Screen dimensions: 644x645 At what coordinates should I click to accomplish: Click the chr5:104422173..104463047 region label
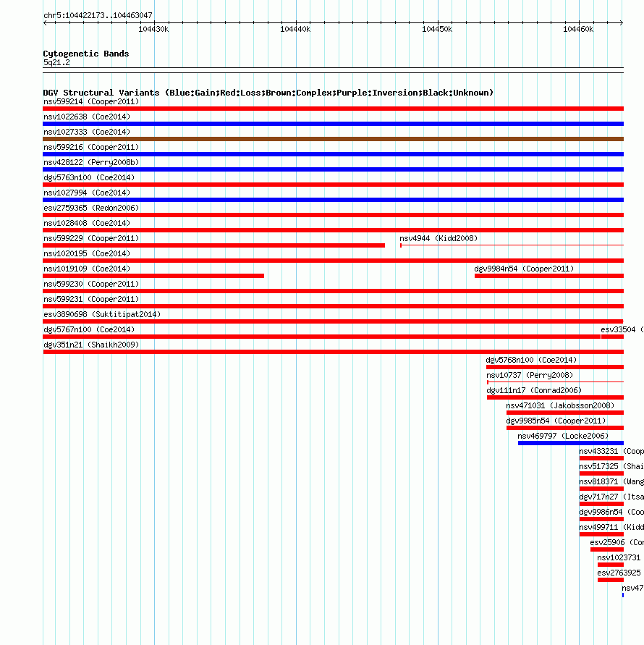click(98, 15)
